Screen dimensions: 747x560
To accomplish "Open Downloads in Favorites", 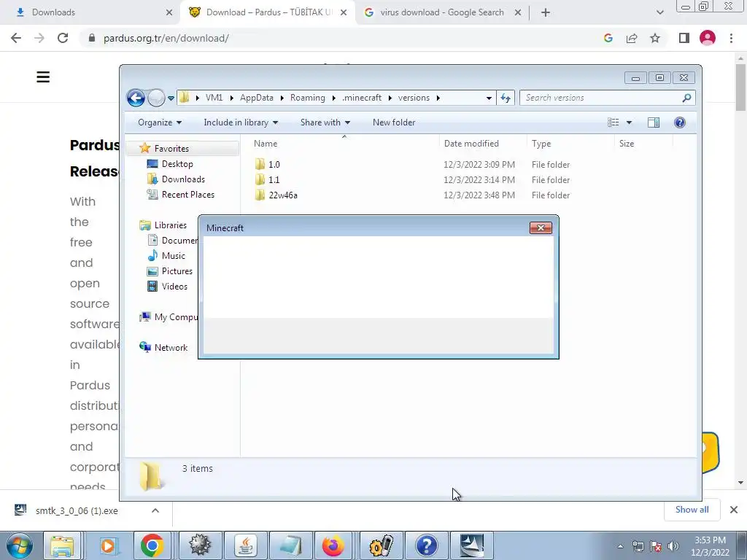I will click(183, 179).
